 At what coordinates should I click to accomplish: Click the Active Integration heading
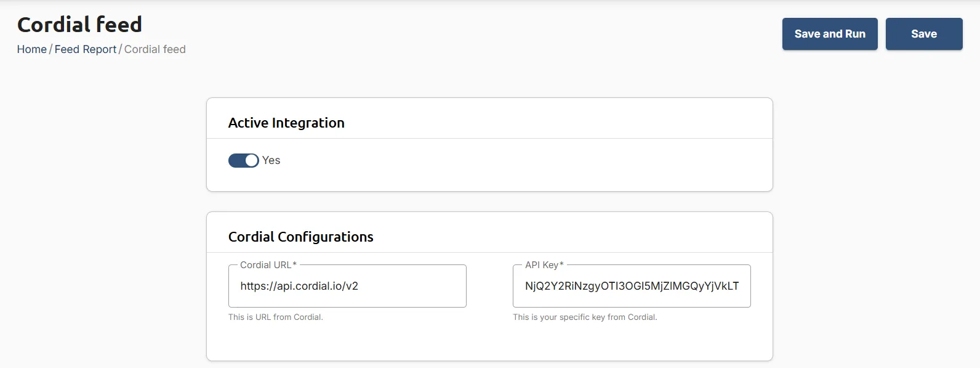286,123
